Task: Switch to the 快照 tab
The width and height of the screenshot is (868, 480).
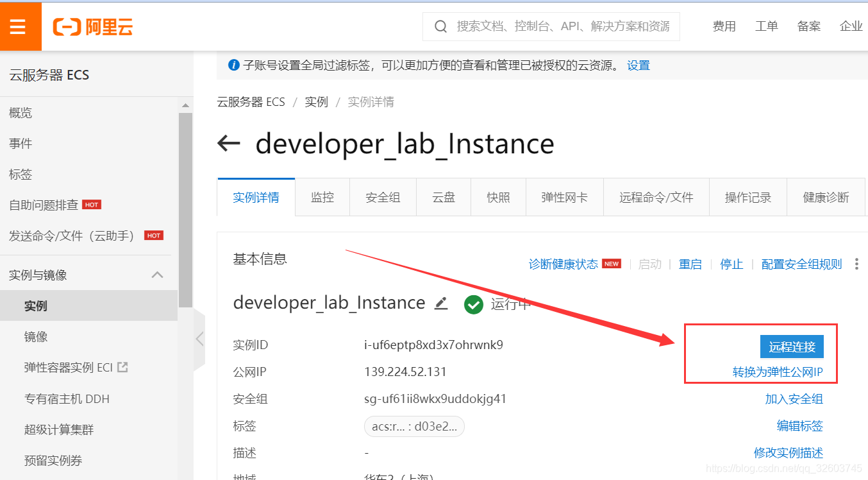Action: click(x=499, y=197)
